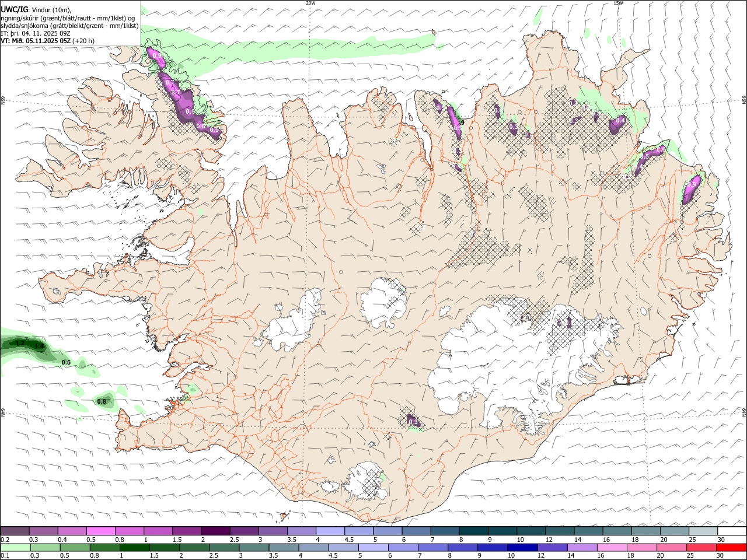Pick the pink swatch between 16 and 18, lower legend row
The height and width of the screenshot is (560, 747).
(x=610, y=548)
